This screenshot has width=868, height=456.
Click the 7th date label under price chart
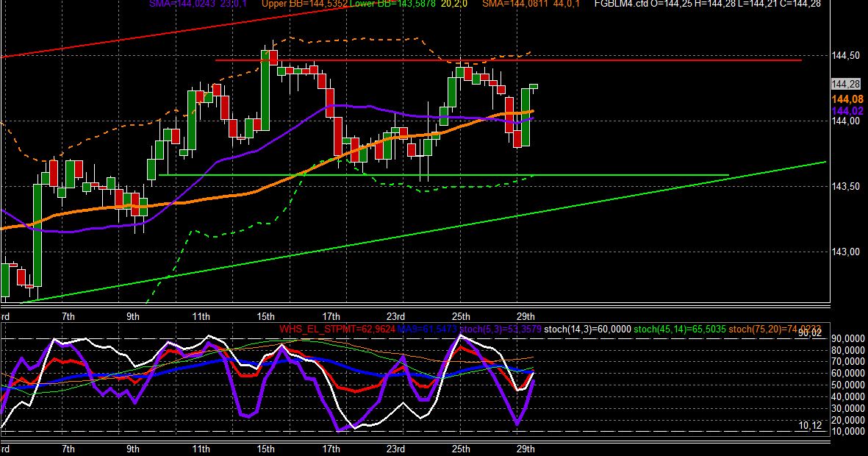68,316
